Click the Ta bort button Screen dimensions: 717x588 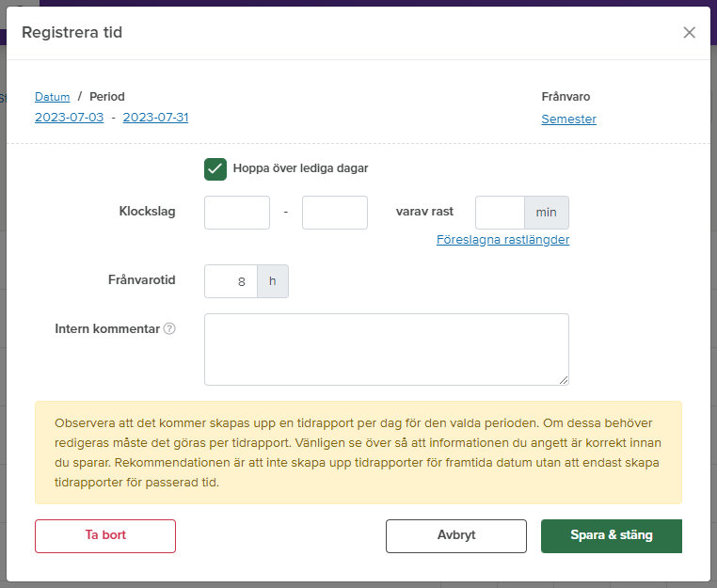point(105,536)
